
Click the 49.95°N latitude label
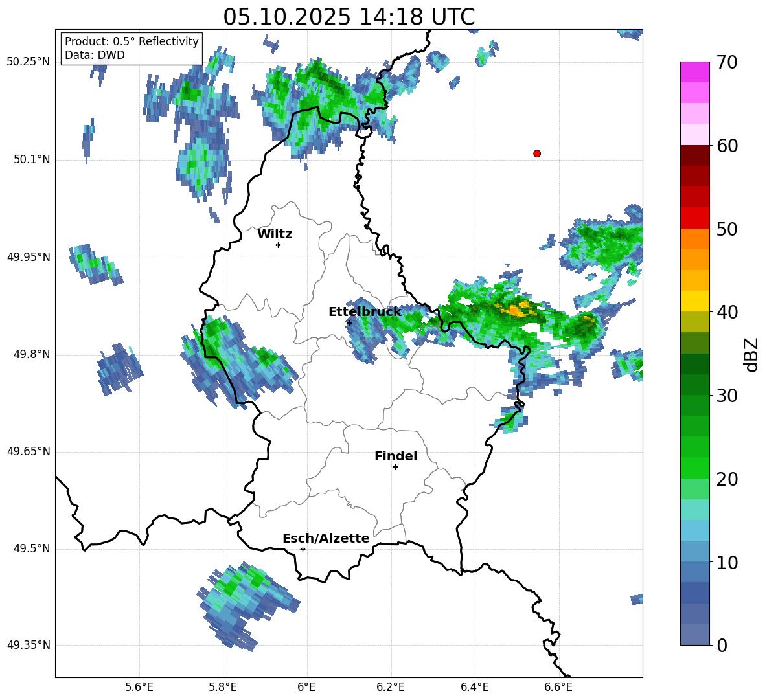29,257
